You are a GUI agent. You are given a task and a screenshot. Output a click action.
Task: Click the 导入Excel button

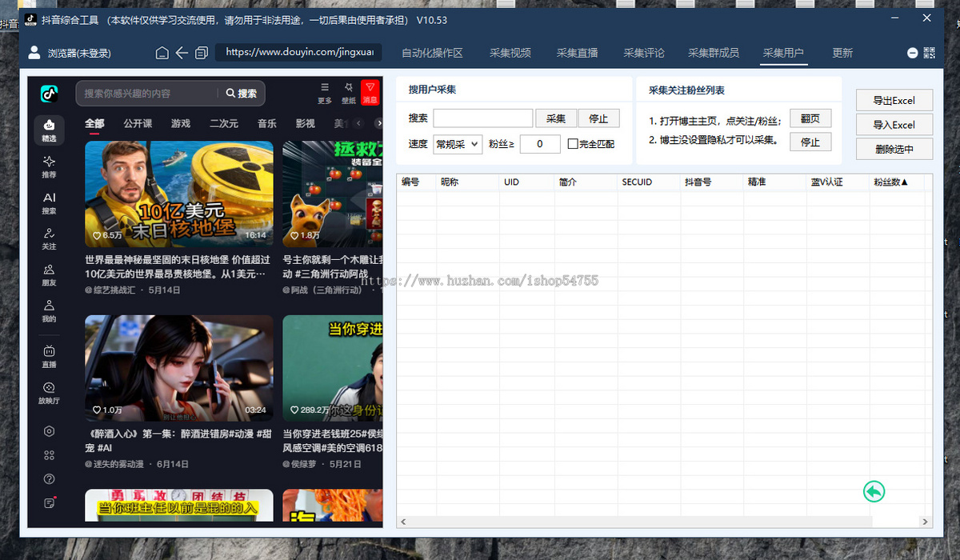point(894,125)
